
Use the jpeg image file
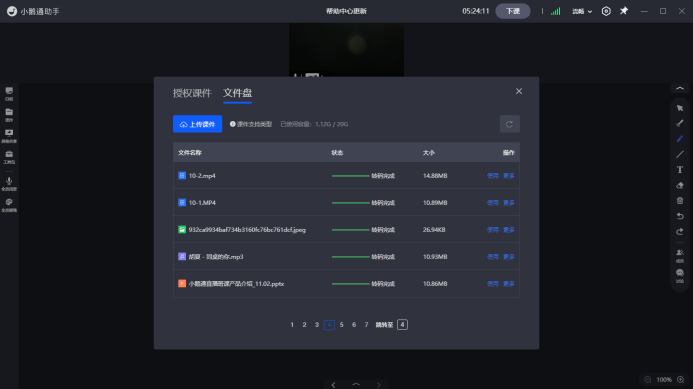coord(493,230)
